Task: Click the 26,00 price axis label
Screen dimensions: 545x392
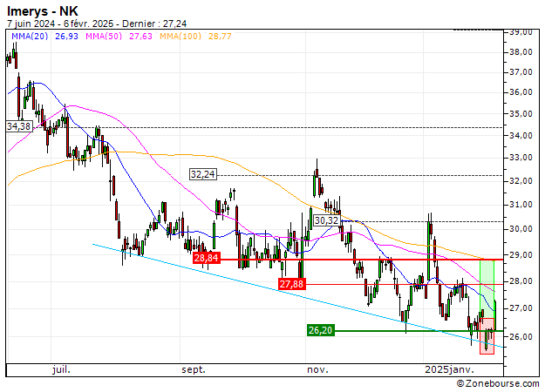Action: pos(521,337)
